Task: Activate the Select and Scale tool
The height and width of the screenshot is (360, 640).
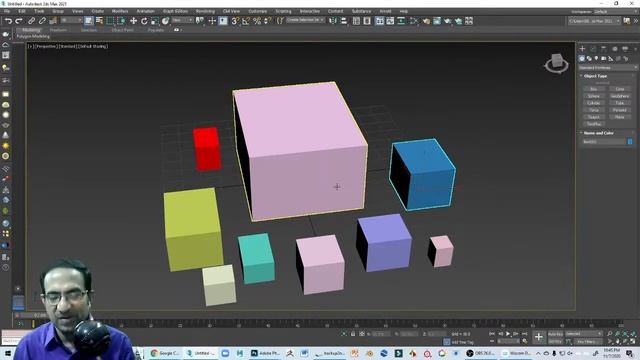Action: point(155,21)
